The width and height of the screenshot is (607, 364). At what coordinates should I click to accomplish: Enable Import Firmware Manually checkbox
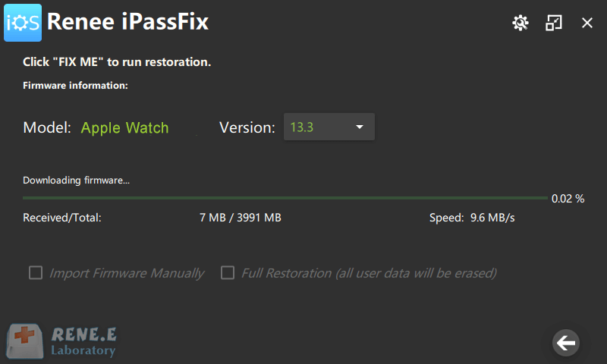[x=35, y=273]
